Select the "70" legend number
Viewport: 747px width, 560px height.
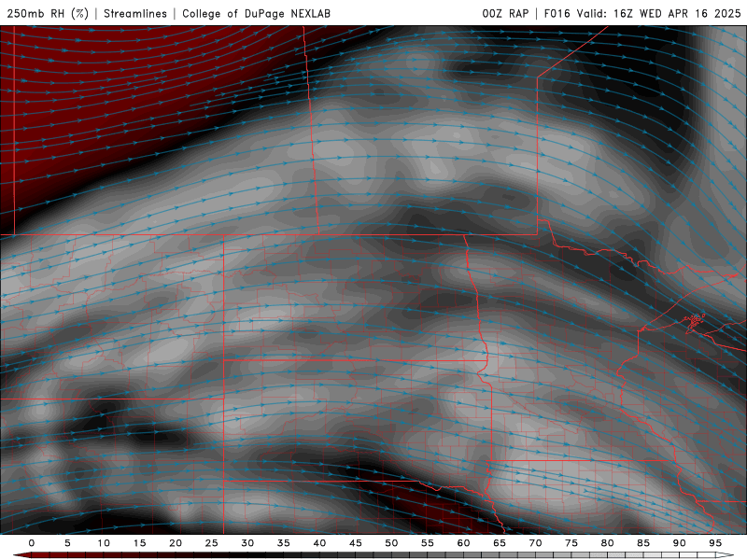[x=535, y=543]
